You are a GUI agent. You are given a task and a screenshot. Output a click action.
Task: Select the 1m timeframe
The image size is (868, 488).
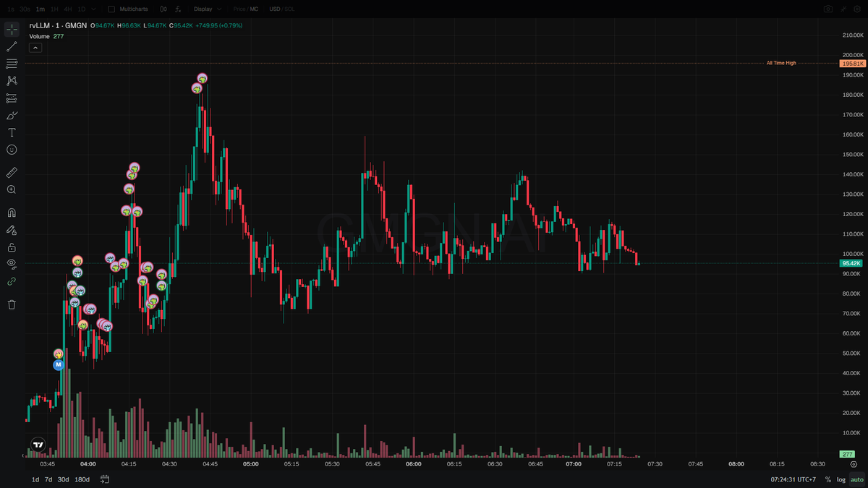pyautogui.click(x=41, y=9)
